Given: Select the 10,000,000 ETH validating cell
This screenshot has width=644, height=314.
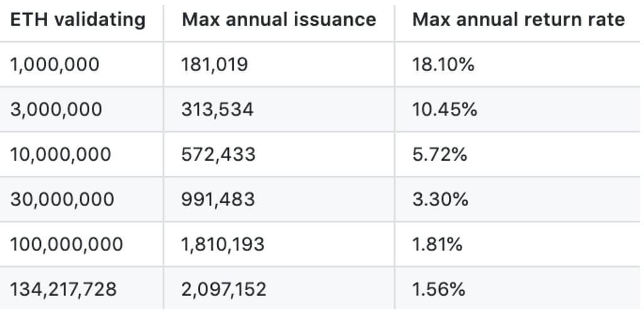Looking at the screenshot, I should pyautogui.click(x=60, y=154).
